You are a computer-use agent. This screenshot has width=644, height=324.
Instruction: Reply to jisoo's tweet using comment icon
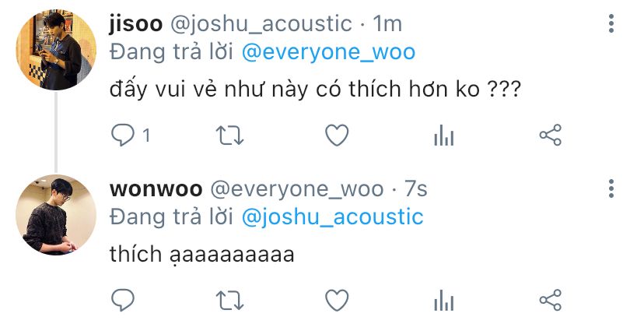(123, 136)
